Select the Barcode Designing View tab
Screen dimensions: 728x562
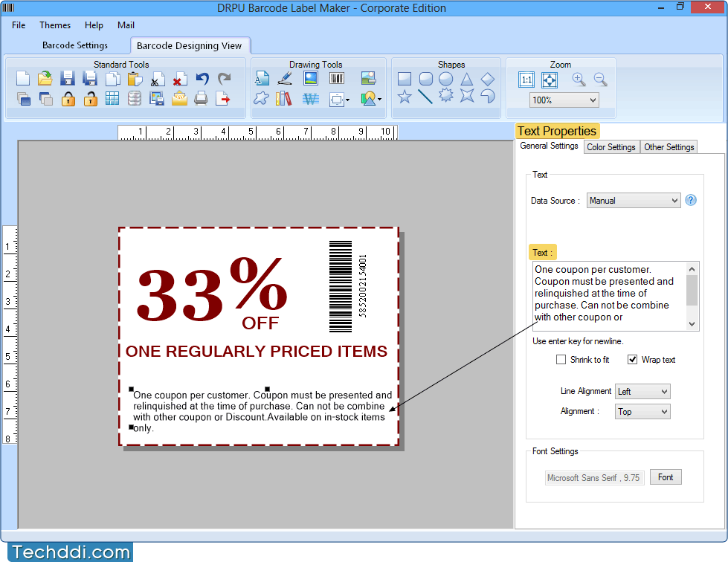pos(190,45)
